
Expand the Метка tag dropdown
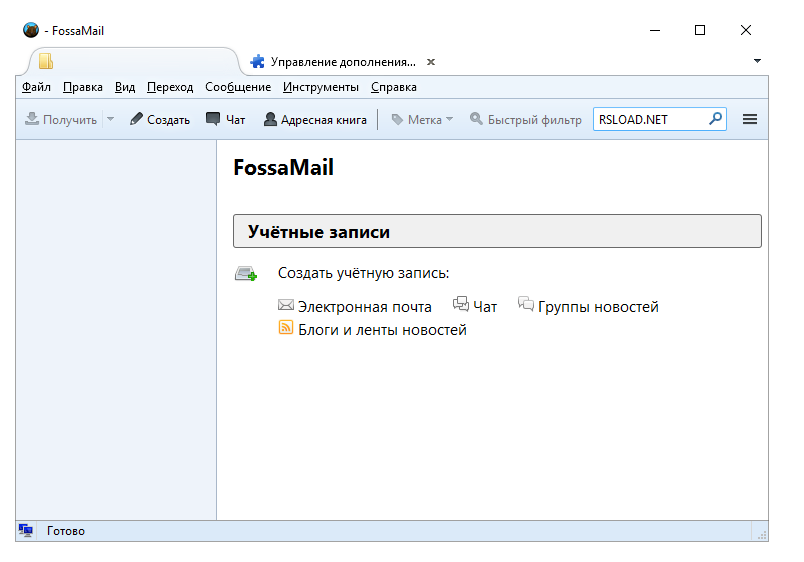pos(422,120)
